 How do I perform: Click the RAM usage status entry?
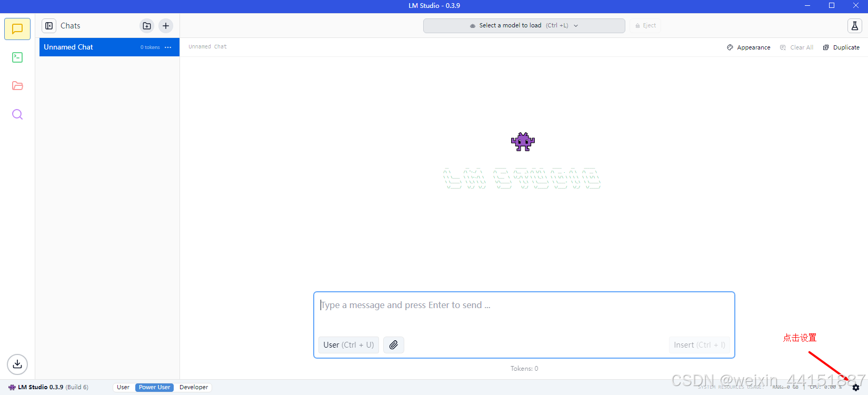(x=785, y=387)
